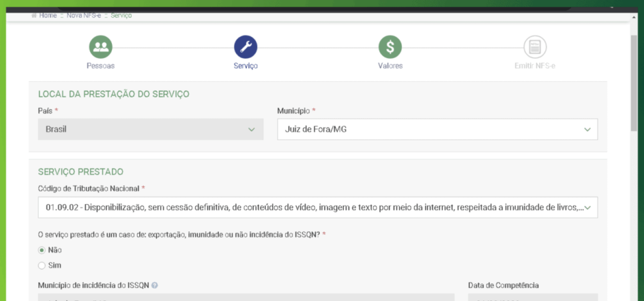The height and width of the screenshot is (301, 644).
Task: Click the vertical page scrollbar thumb
Action: 634,83
